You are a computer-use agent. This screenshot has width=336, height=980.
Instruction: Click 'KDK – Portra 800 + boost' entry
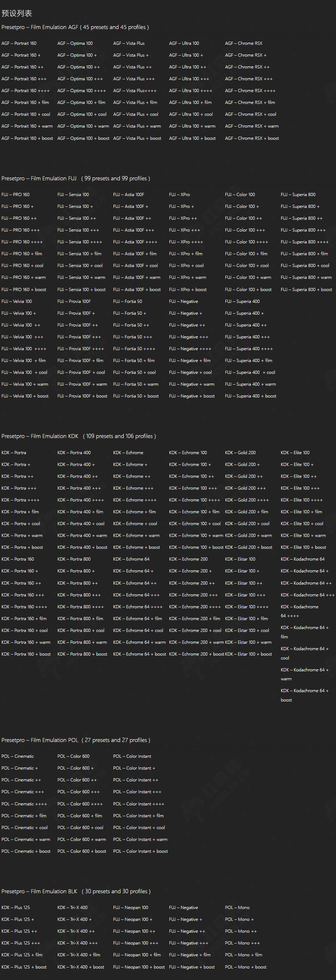[x=82, y=654]
